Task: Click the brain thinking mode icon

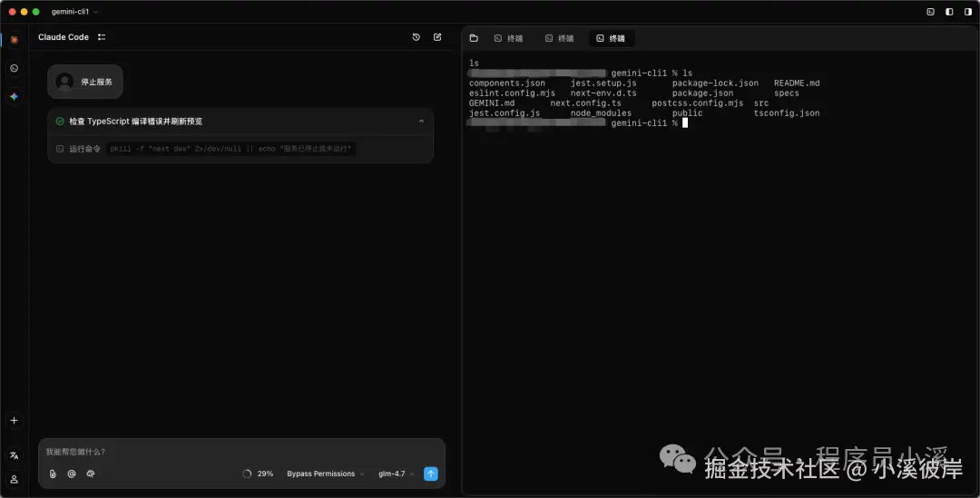Action: tap(91, 474)
